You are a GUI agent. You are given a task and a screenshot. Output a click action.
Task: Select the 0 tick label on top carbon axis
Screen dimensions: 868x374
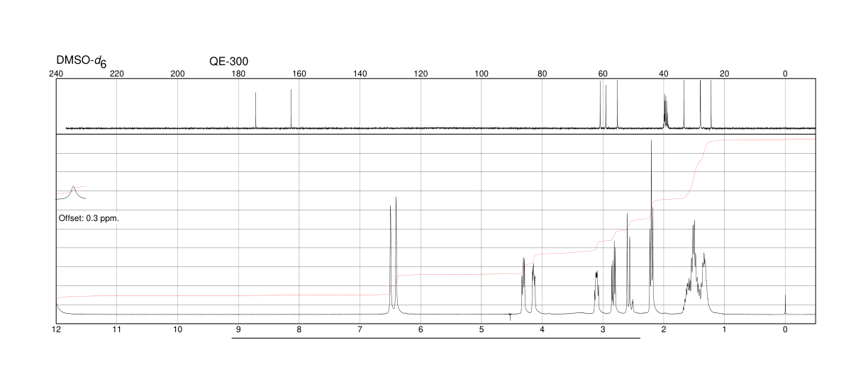(x=785, y=73)
